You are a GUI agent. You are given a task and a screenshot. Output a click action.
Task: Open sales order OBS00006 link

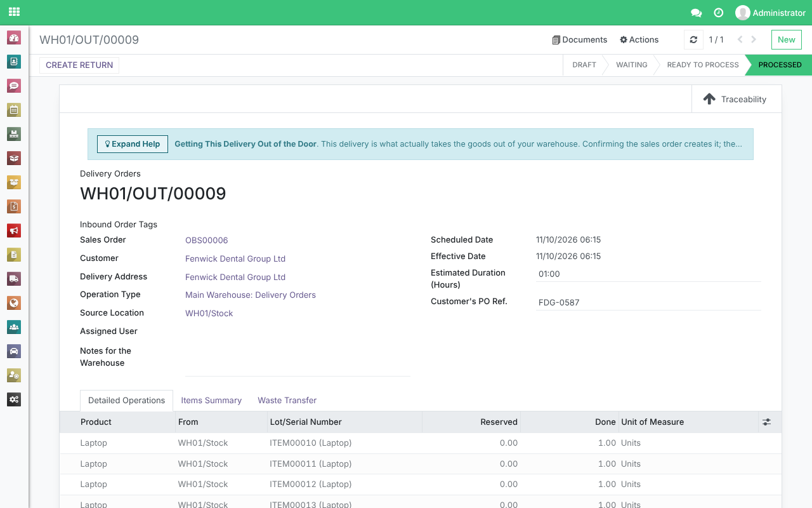207,241
